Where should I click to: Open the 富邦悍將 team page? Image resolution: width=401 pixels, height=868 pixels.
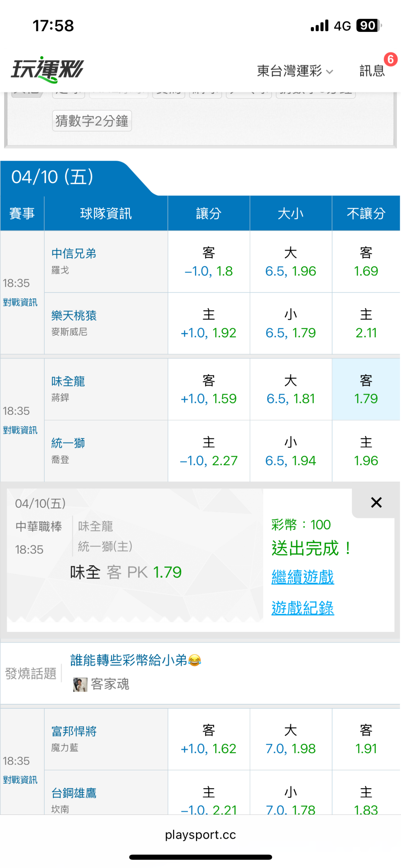74,731
